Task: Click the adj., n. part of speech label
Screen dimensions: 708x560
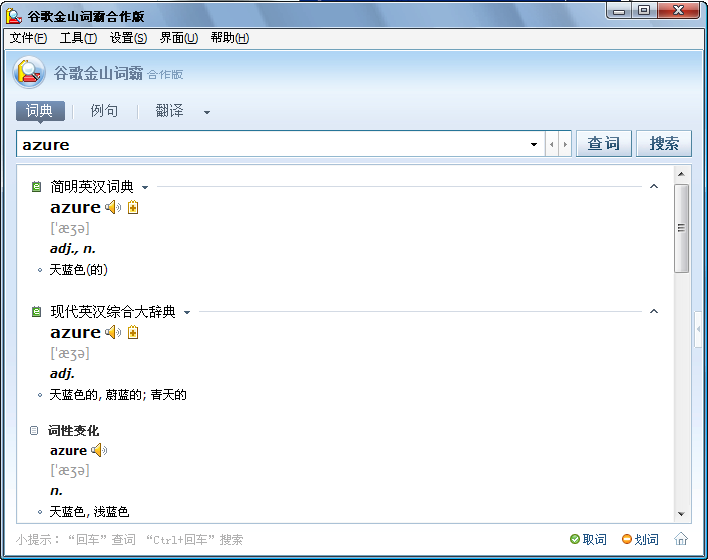Action: (x=73, y=249)
